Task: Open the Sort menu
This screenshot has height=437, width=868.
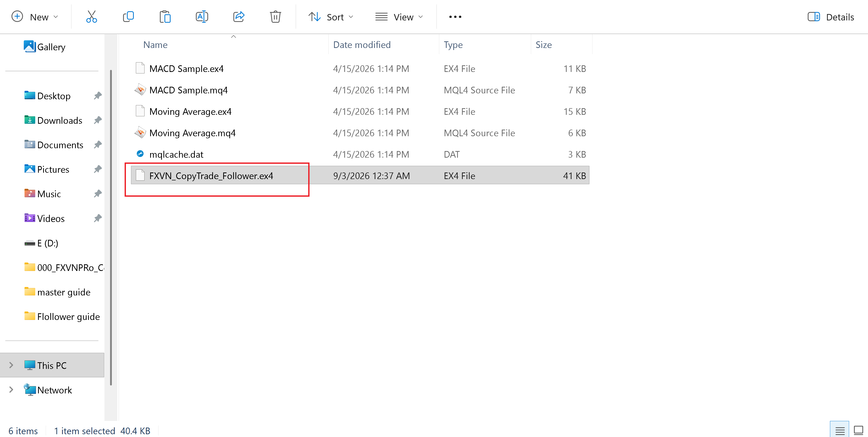Action: point(331,17)
